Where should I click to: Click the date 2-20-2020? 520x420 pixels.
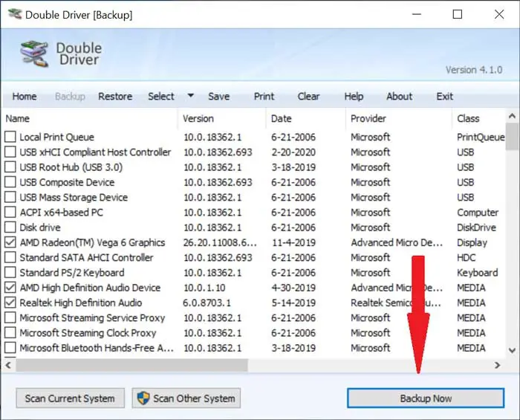pyautogui.click(x=293, y=152)
